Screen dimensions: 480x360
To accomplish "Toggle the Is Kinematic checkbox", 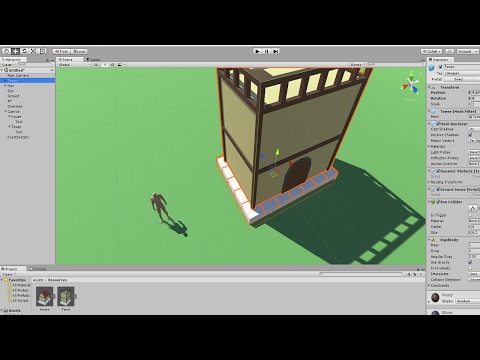I will 470,268.
